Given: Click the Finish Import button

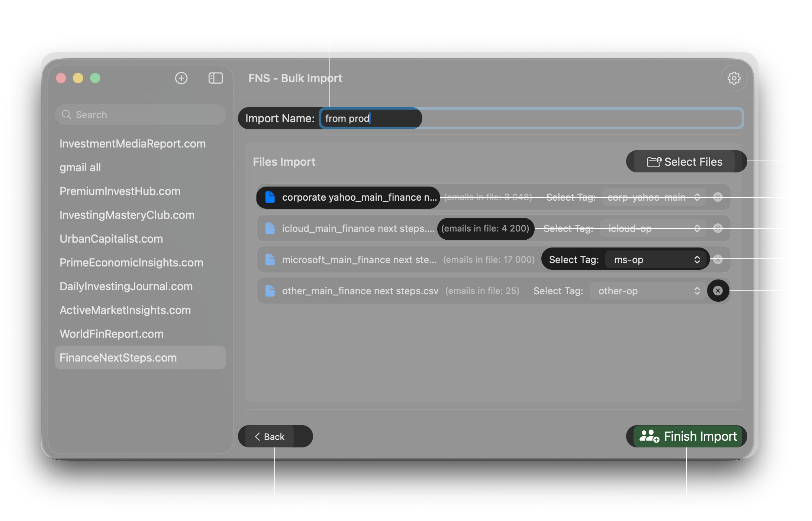Looking at the screenshot, I should (687, 436).
